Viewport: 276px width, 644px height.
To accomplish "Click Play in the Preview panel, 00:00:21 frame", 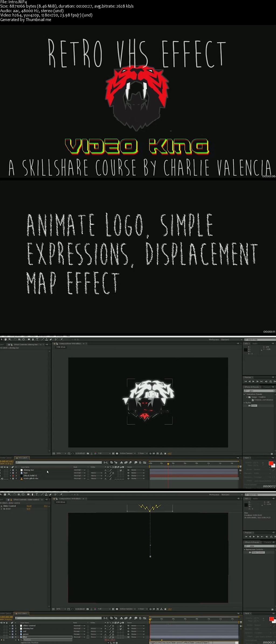I will tap(254, 537).
